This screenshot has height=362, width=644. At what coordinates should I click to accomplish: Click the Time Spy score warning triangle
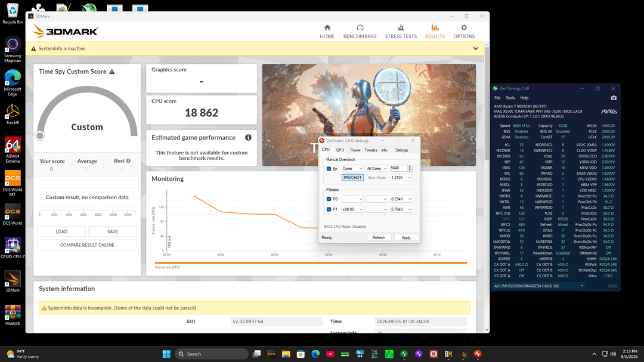pyautogui.click(x=112, y=72)
